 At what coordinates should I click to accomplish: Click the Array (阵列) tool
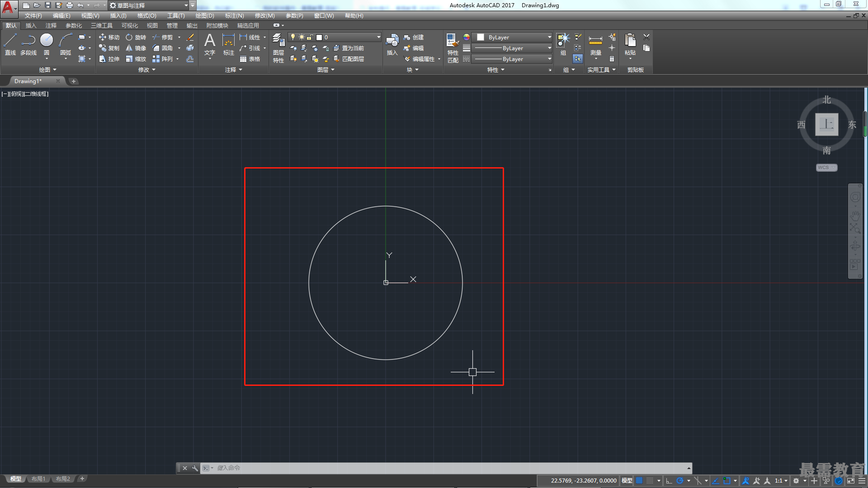click(x=162, y=59)
